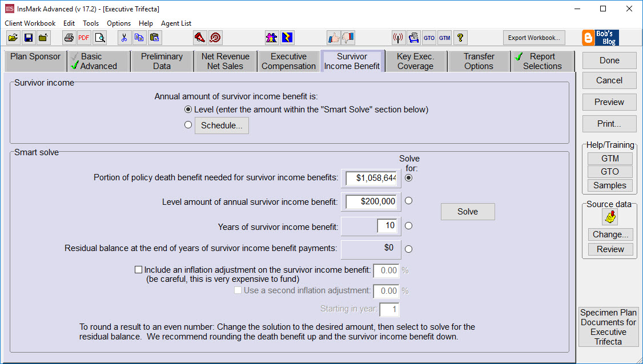Click the Bob's Blog icon
Viewport: 643px width, 364px height.
click(600, 38)
